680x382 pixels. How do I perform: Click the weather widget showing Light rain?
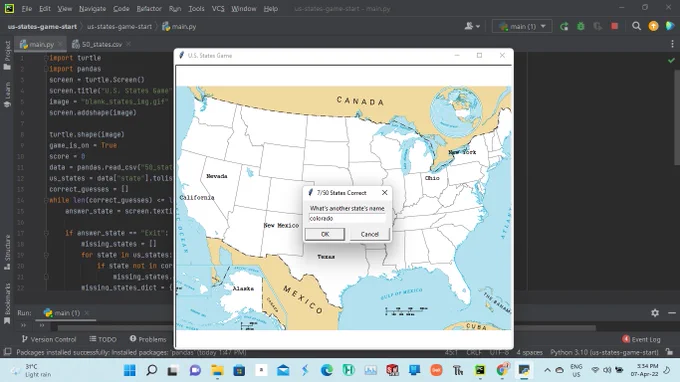pyautogui.click(x=31, y=370)
